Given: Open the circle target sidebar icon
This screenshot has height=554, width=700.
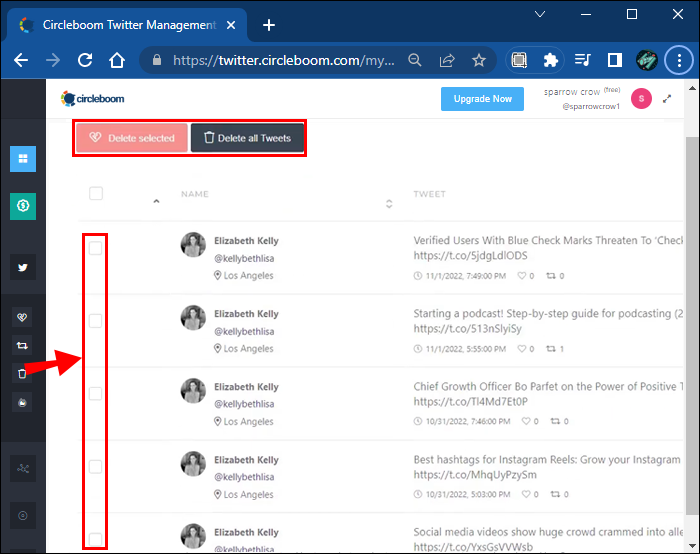Looking at the screenshot, I should (x=23, y=516).
